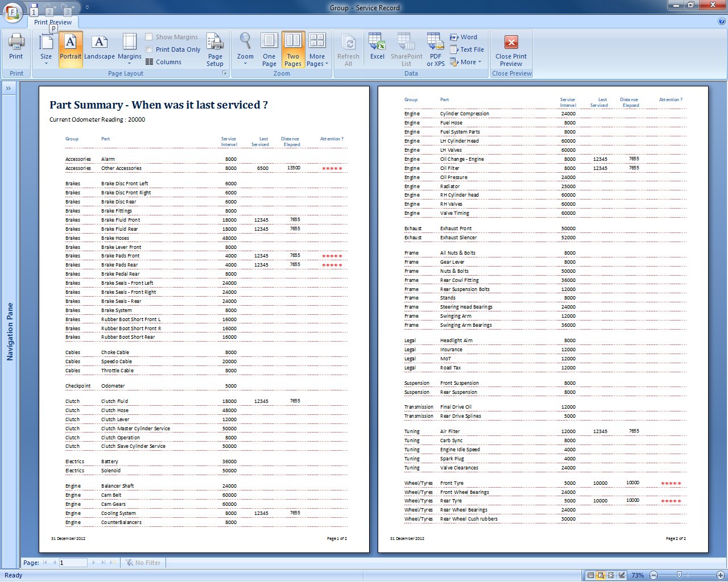Open Access Help question mark
The width and height of the screenshot is (728, 582).
[x=722, y=22]
